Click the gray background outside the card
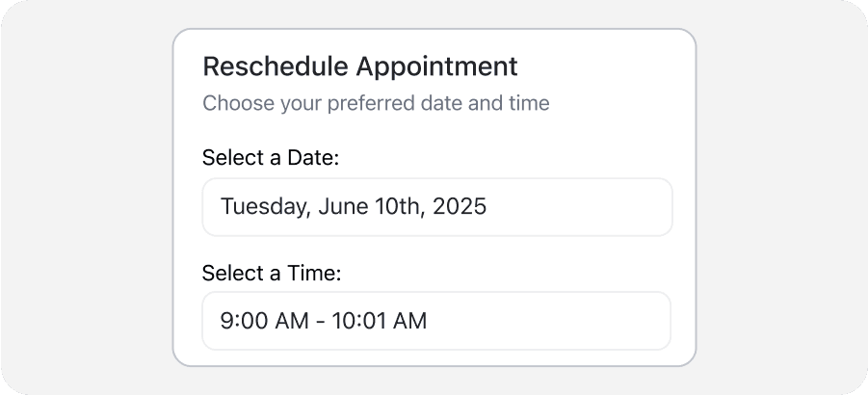This screenshot has width=868, height=395. (x=87, y=193)
